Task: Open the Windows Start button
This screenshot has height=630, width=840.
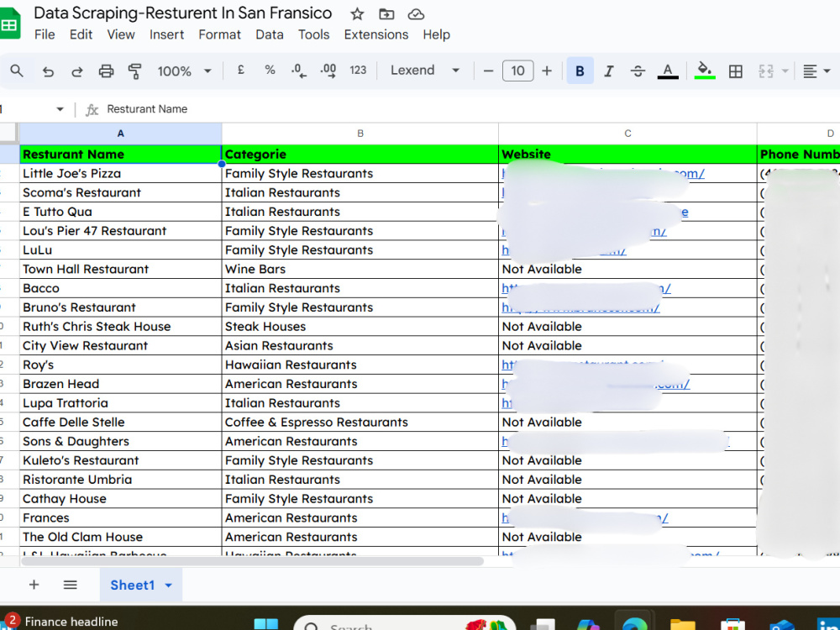Action: pos(265,625)
